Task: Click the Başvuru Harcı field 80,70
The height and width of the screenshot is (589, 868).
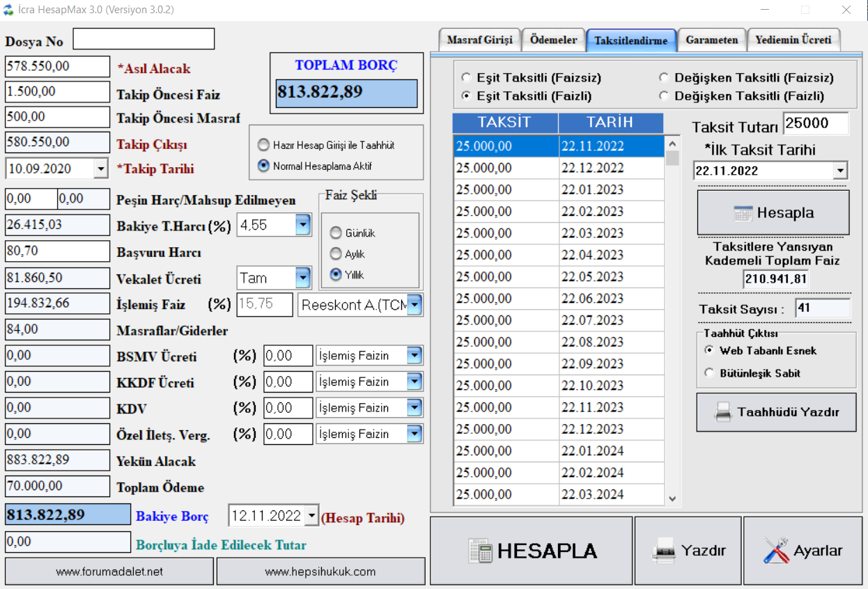Action: pyautogui.click(x=57, y=251)
